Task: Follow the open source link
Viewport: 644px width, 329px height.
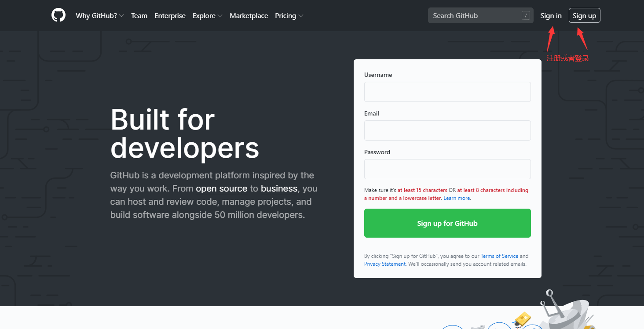Action: click(222, 188)
